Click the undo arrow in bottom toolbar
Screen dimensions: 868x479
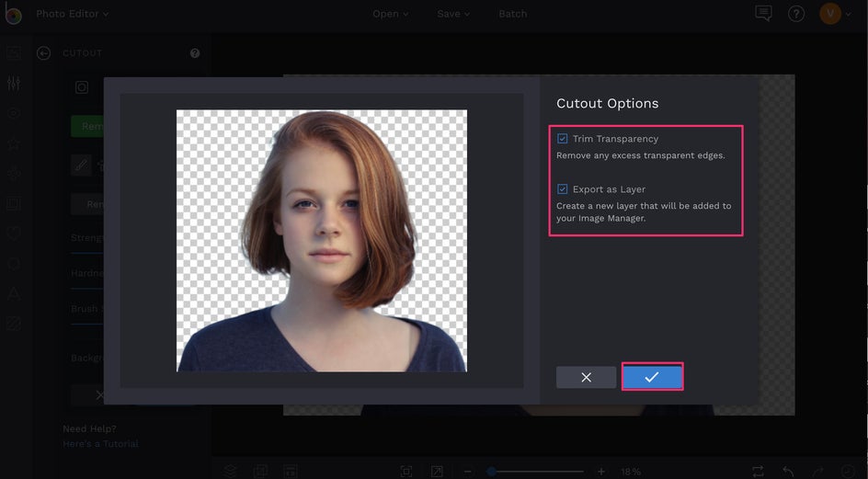click(788, 471)
